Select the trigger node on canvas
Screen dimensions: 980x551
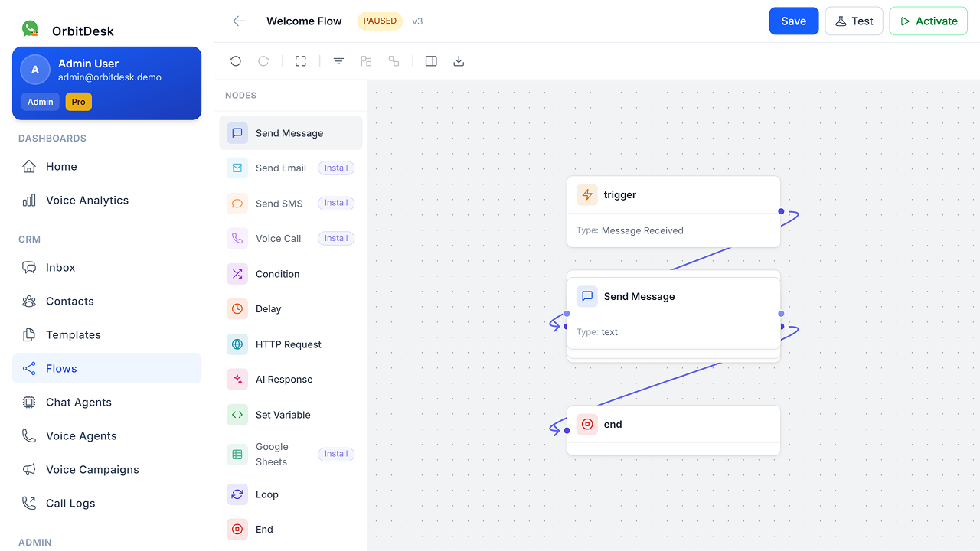click(x=673, y=195)
